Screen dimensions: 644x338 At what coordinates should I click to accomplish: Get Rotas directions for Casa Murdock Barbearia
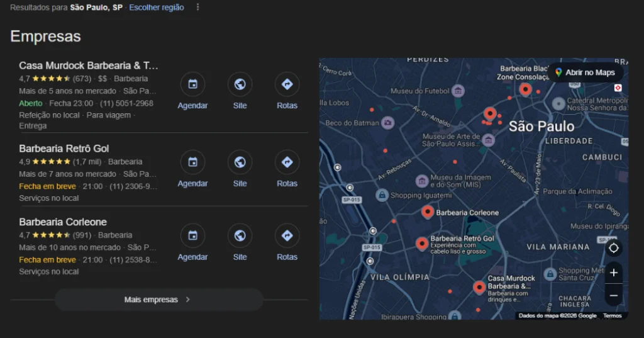[x=287, y=84]
